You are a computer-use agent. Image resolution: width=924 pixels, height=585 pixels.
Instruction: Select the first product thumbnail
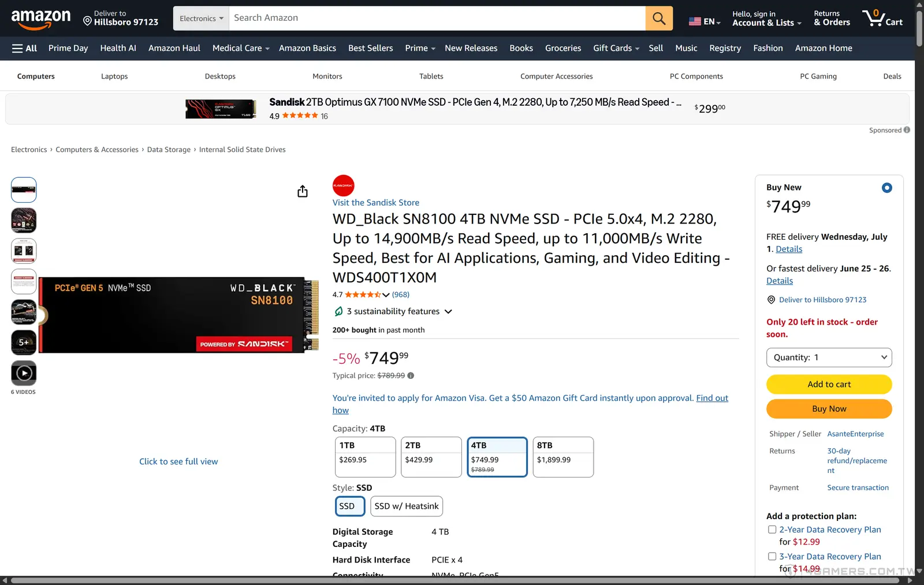coord(24,189)
